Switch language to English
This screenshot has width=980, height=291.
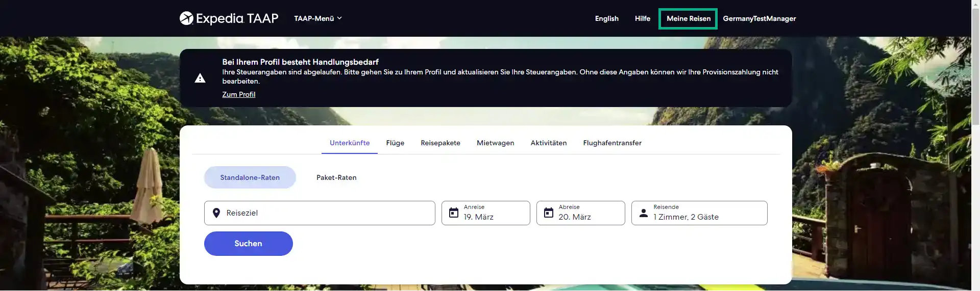(606, 18)
